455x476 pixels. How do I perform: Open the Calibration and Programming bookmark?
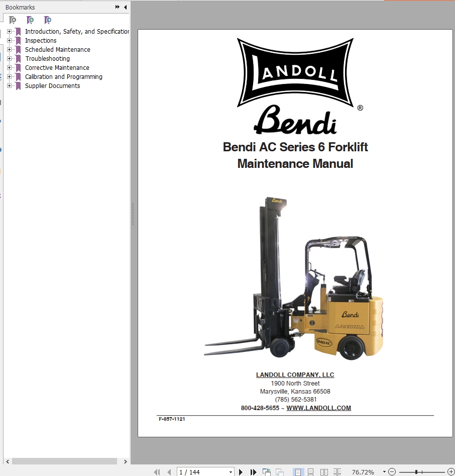coord(64,77)
